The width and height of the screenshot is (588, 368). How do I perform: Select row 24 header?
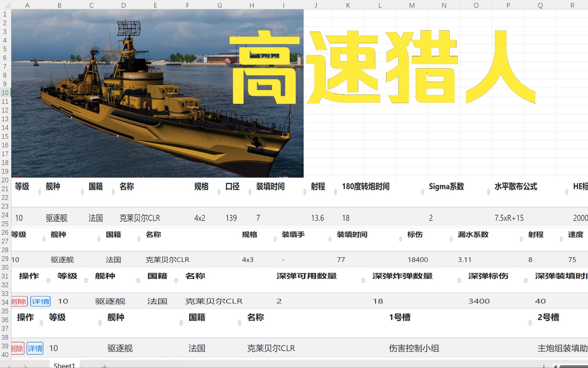[5, 215]
